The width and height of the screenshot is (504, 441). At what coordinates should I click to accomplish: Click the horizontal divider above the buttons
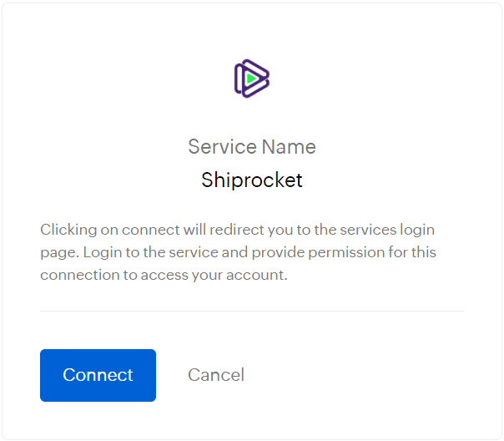coord(252,311)
